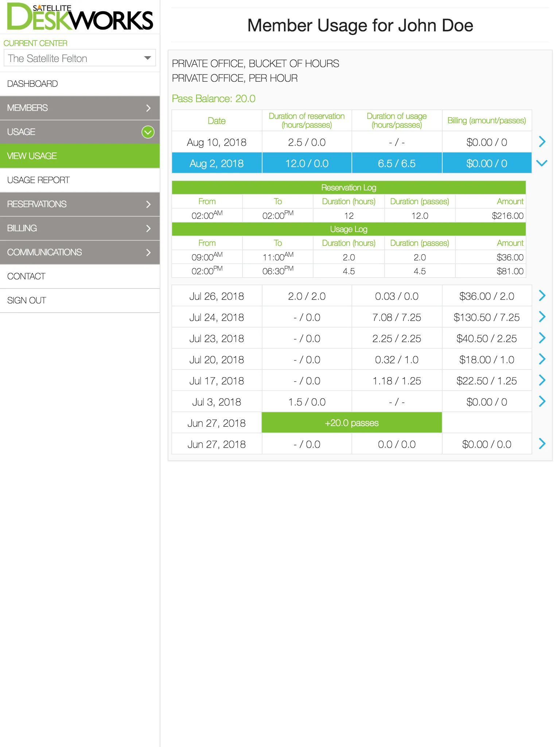Click the Pass Balance: 20.0 text
This screenshot has height=747, width=560.
point(214,98)
